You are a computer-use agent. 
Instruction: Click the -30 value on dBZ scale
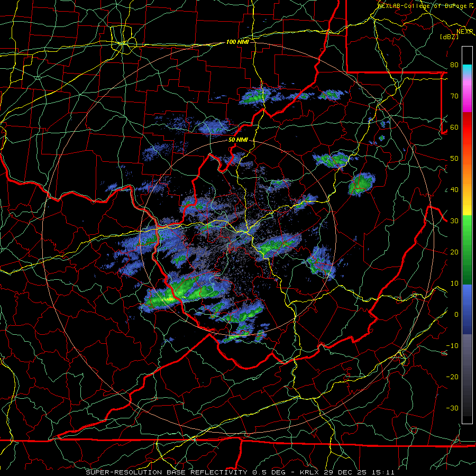452,408
